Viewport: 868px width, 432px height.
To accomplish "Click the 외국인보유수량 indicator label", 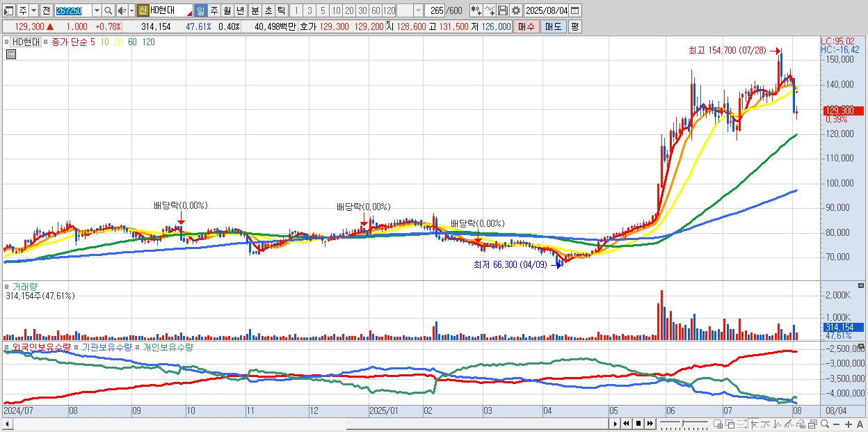I will tap(41, 346).
